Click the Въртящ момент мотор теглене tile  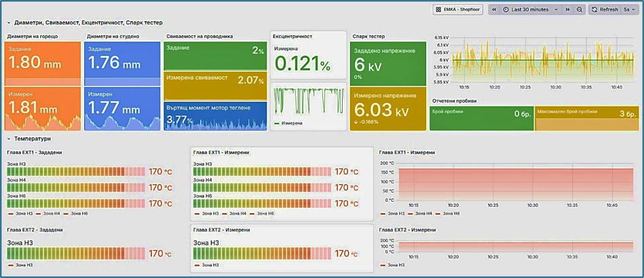point(216,116)
